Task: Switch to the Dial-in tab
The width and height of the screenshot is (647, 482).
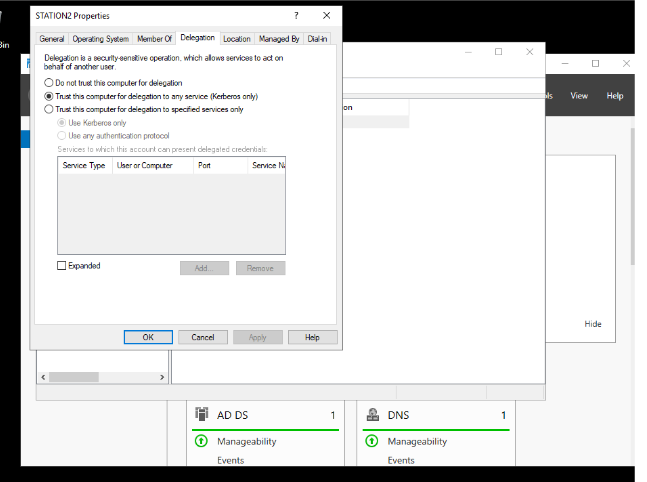Action: coord(317,39)
